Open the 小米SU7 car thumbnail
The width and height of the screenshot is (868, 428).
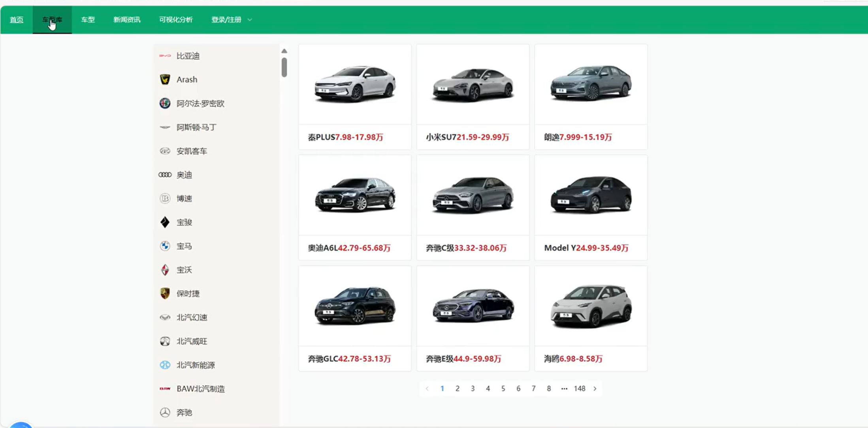(x=473, y=84)
